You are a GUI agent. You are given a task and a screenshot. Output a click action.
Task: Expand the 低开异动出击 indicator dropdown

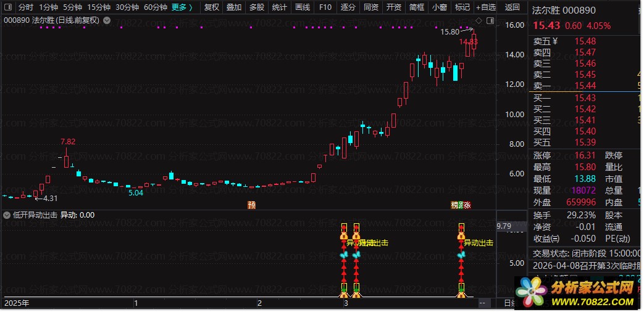[6, 215]
